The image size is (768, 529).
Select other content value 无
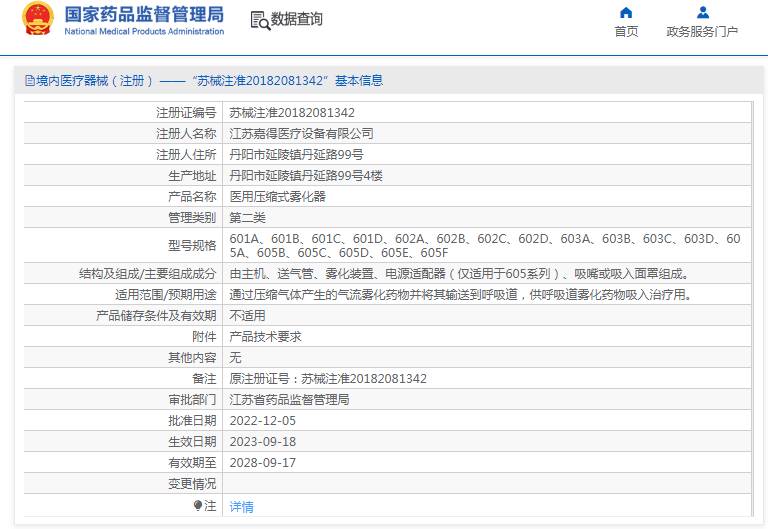coord(236,358)
